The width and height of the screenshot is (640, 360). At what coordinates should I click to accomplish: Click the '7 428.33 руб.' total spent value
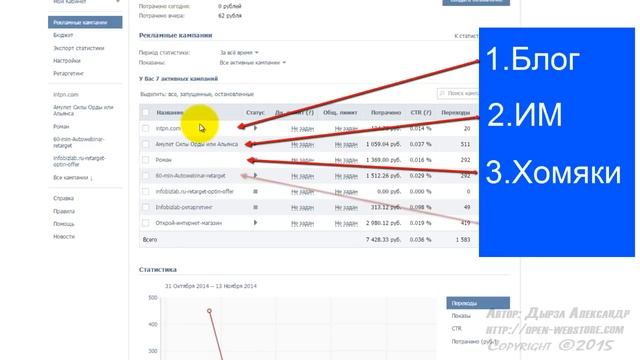coord(383,240)
